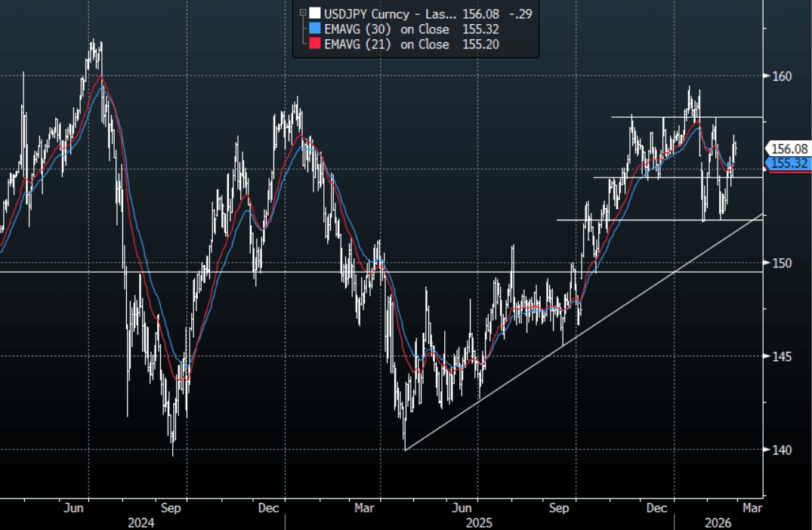Click the 155.20 EMAVG (21) legend value
812x530 pixels.
480,44
